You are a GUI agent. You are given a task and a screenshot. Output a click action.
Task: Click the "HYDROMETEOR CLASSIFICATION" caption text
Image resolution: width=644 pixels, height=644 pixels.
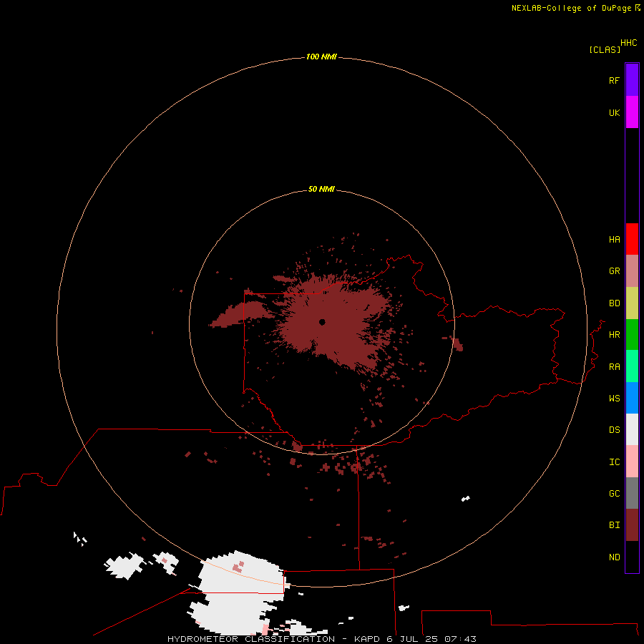(251, 639)
